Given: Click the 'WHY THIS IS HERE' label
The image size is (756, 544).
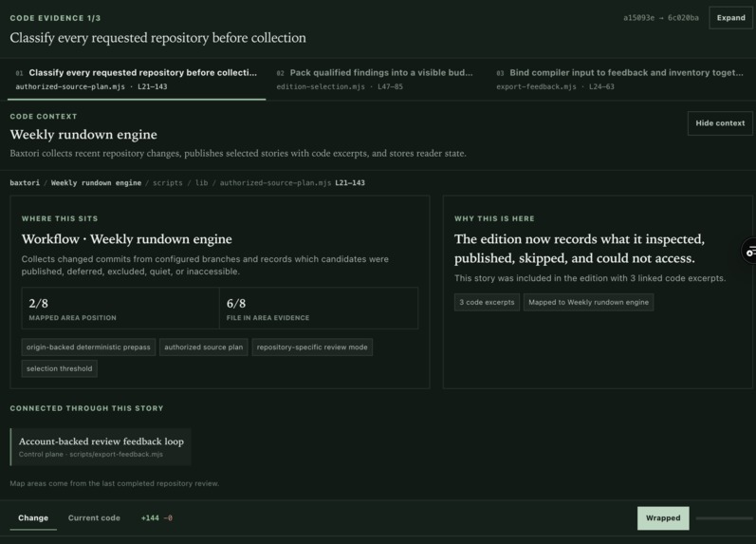Looking at the screenshot, I should point(494,218).
